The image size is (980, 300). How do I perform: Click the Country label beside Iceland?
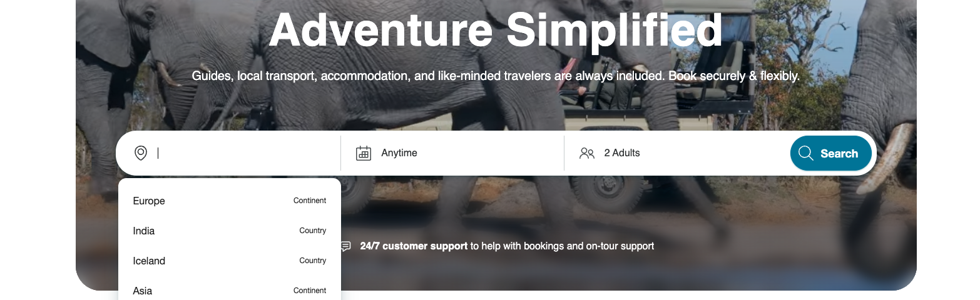(x=312, y=261)
